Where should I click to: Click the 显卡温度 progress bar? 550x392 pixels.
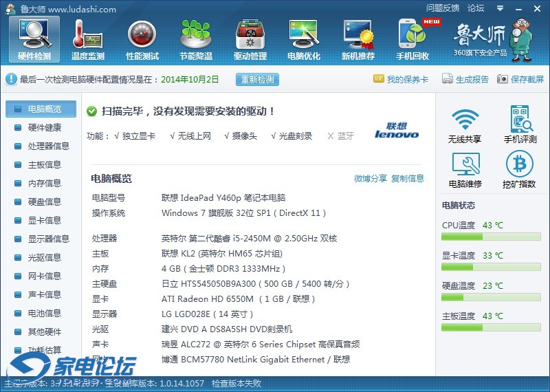491,267
